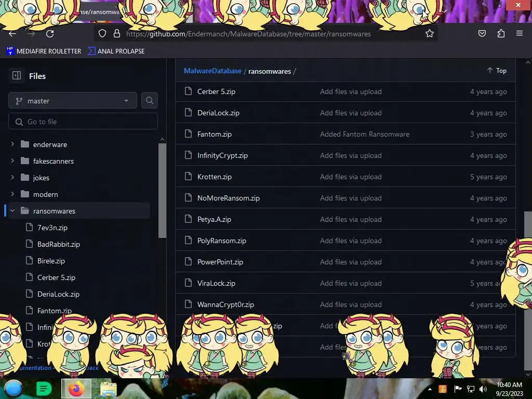Collapse the file tree panel icon
The image size is (532, 399).
16,75
